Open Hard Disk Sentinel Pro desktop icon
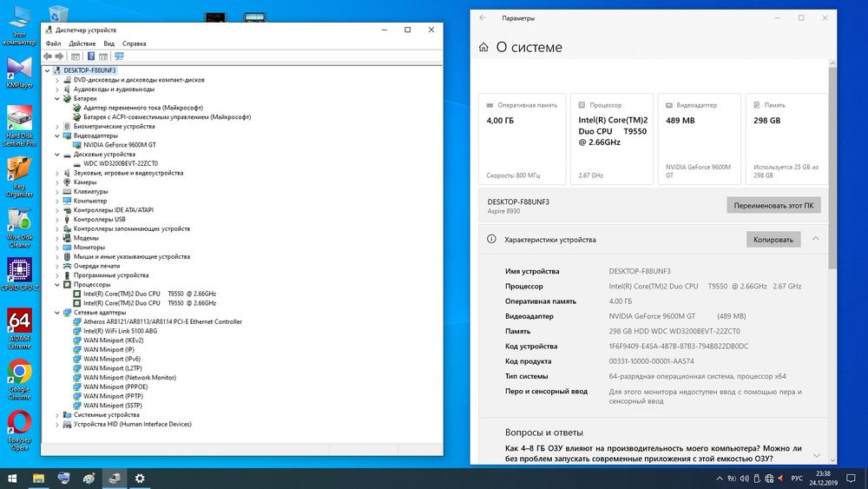 pos(19,126)
